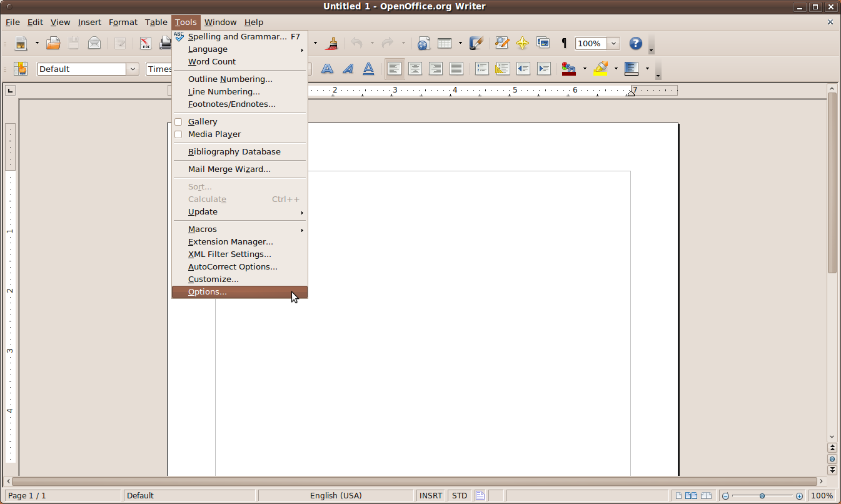This screenshot has width=841, height=504.
Task: Open the paragraph style Default dropdown
Action: tap(133, 69)
